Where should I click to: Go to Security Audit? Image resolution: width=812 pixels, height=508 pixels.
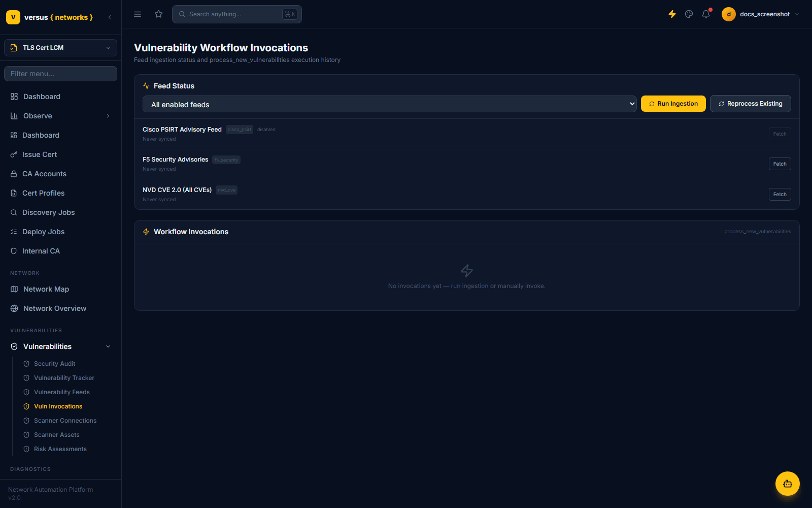pos(54,364)
